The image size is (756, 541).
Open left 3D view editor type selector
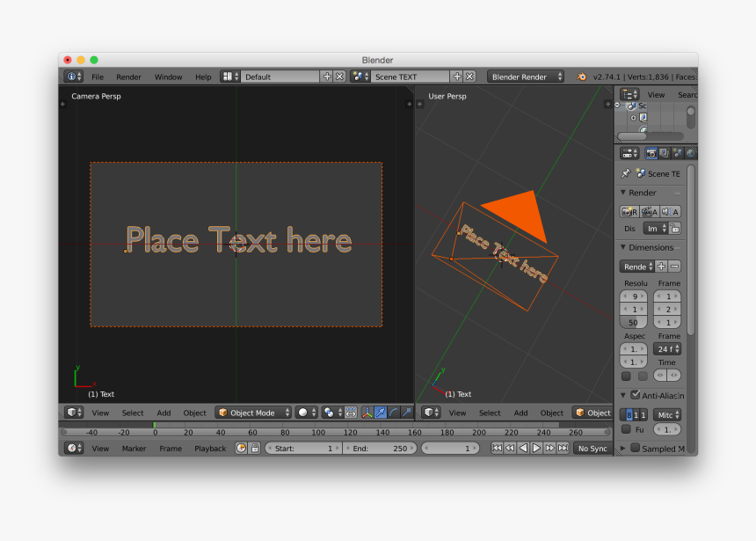74,413
